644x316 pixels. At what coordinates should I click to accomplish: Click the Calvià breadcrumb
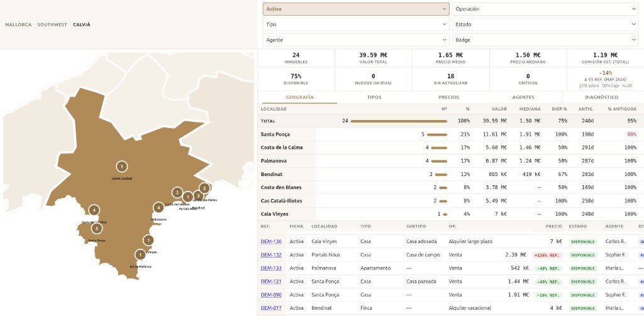click(82, 25)
